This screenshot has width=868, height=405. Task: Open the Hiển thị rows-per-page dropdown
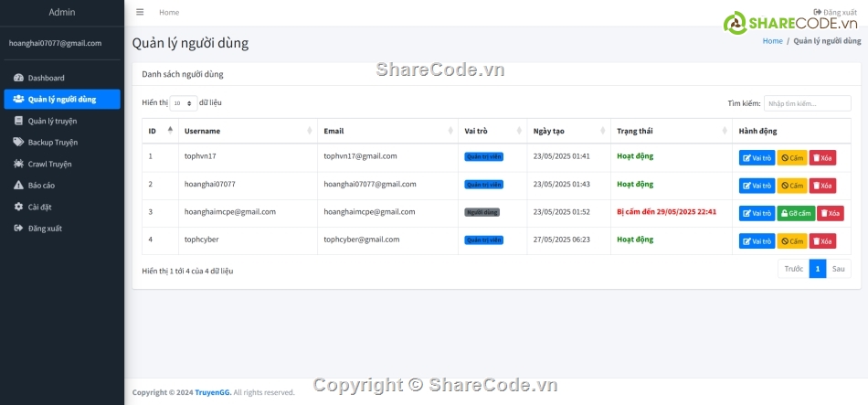tap(183, 104)
